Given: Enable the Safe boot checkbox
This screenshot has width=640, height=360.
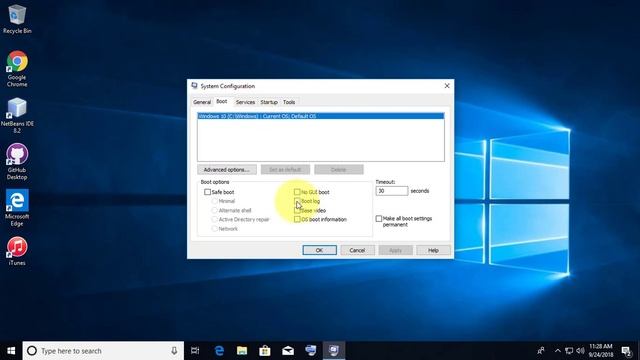Looking at the screenshot, I should (207, 192).
